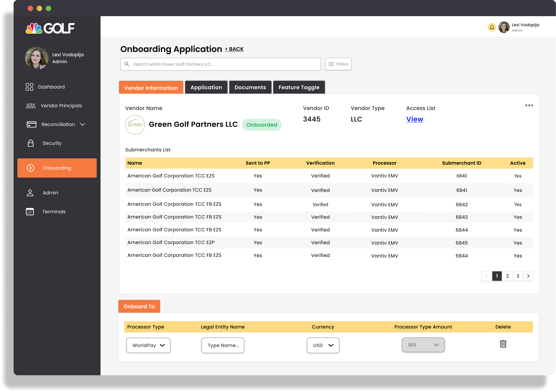Click the Verification column header
The height and width of the screenshot is (392, 556).
[320, 163]
